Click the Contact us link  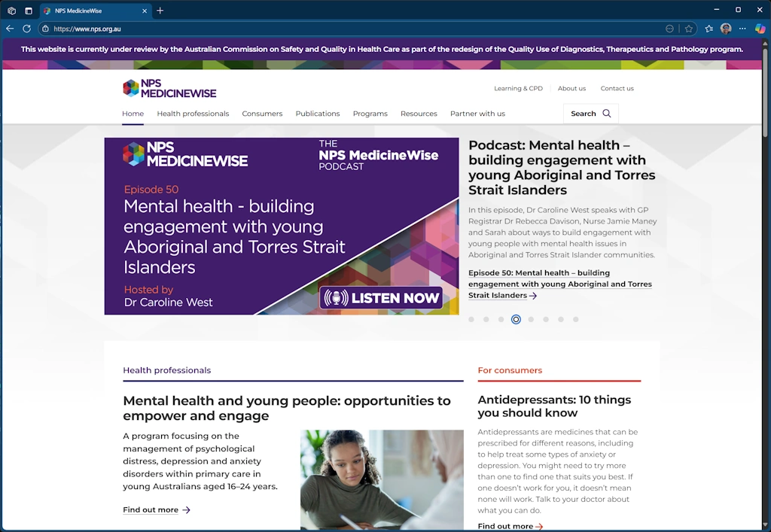[617, 89]
